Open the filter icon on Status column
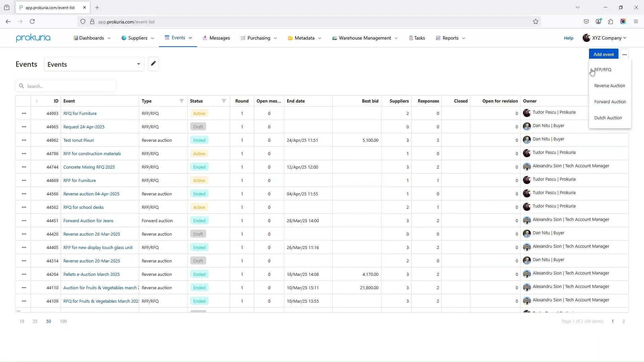 (x=224, y=101)
